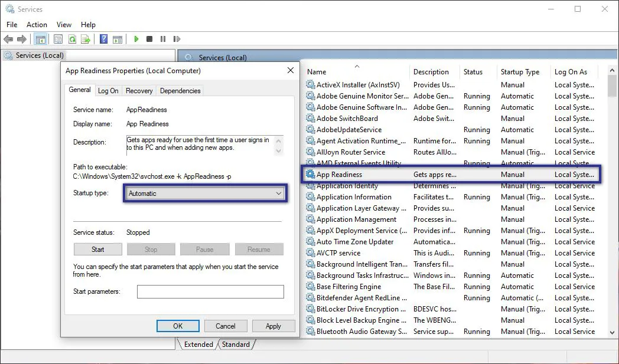
Task: Click the Refresh icon in the toolbar
Action: pyautogui.click(x=71, y=39)
